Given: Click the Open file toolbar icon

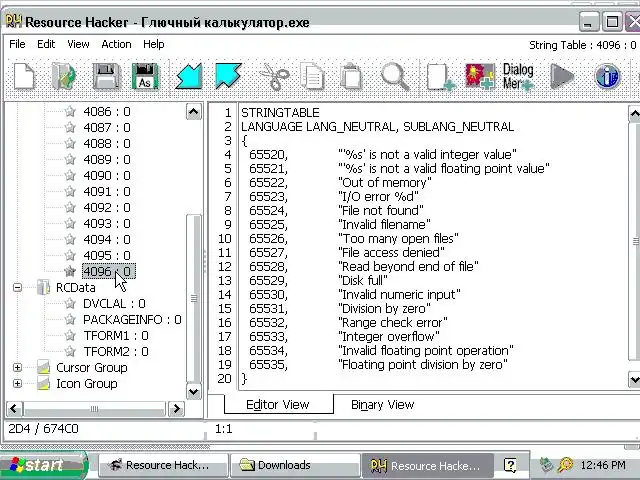Looking at the screenshot, I should pyautogui.click(x=64, y=76).
